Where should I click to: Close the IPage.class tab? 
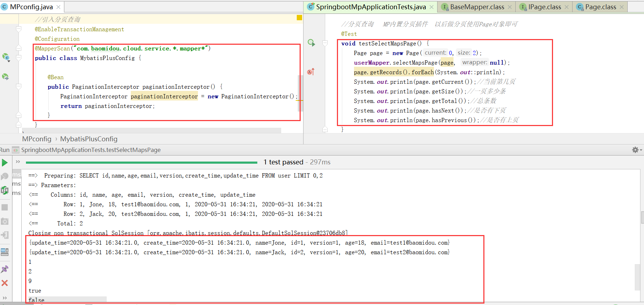567,7
